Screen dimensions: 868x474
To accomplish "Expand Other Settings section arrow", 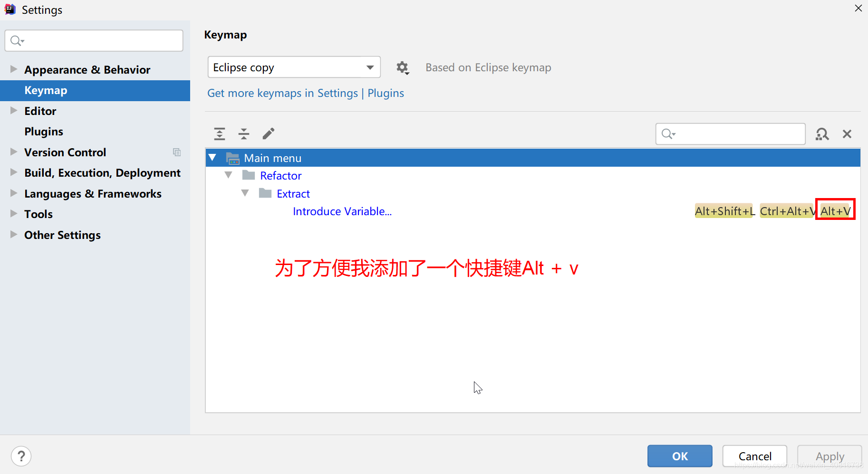I will click(14, 235).
